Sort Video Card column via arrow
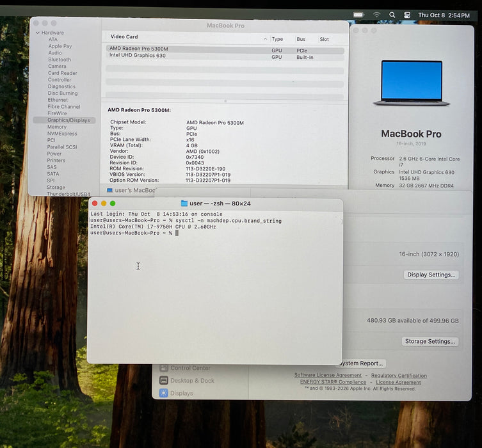Screen dimensions: 482x448 tap(265, 39)
